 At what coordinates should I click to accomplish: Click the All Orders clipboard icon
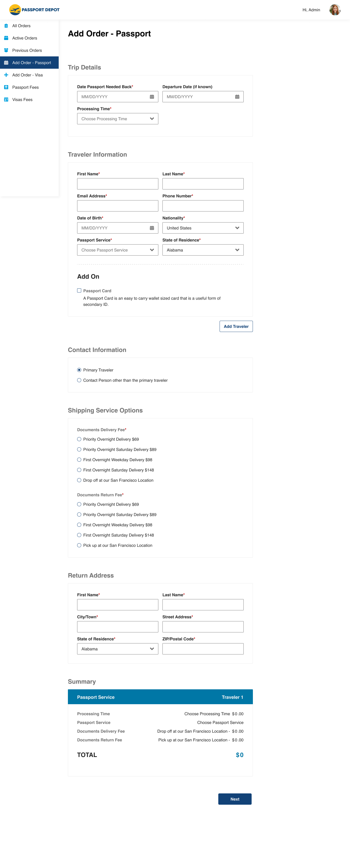[x=6, y=26]
